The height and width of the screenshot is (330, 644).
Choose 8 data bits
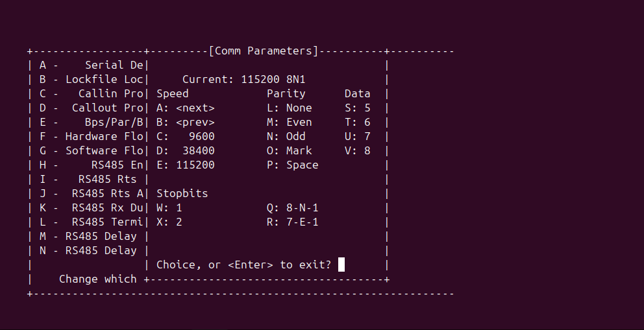[358, 150]
